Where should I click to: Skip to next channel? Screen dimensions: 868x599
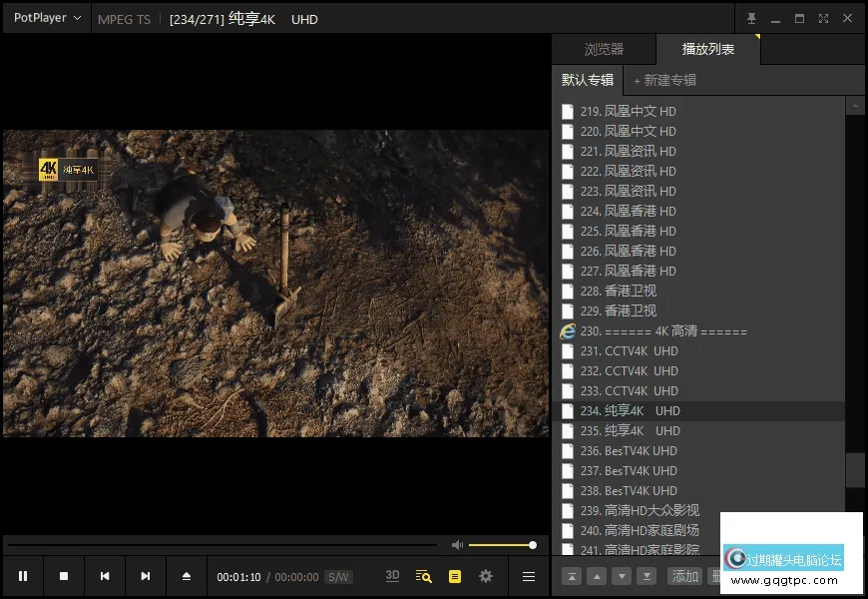146,576
